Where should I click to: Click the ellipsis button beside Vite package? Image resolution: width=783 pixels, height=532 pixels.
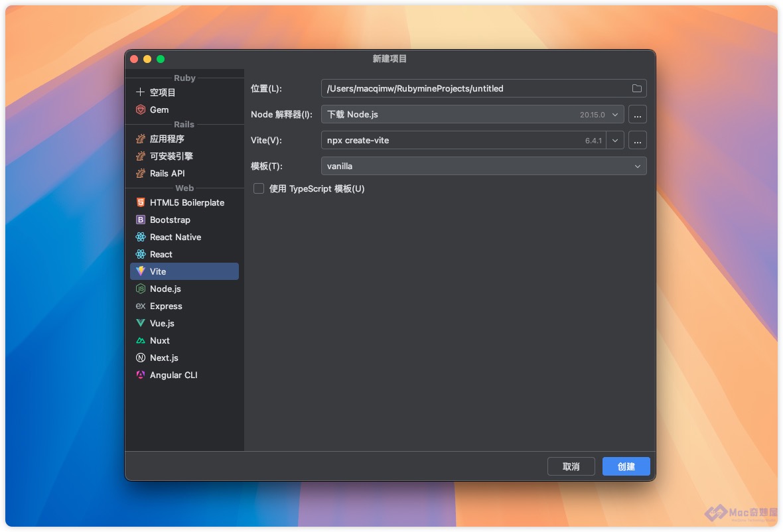pyautogui.click(x=638, y=140)
